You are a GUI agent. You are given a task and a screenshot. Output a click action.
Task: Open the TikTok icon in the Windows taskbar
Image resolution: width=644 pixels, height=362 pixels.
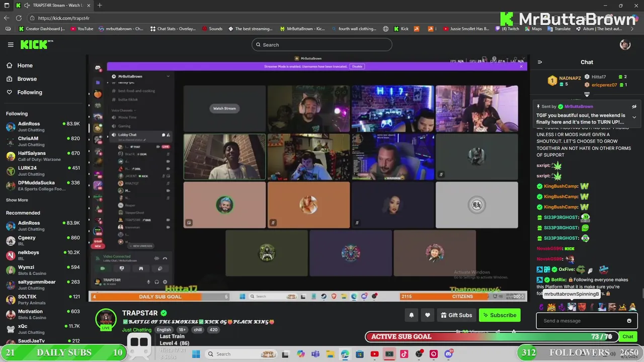[404, 354]
